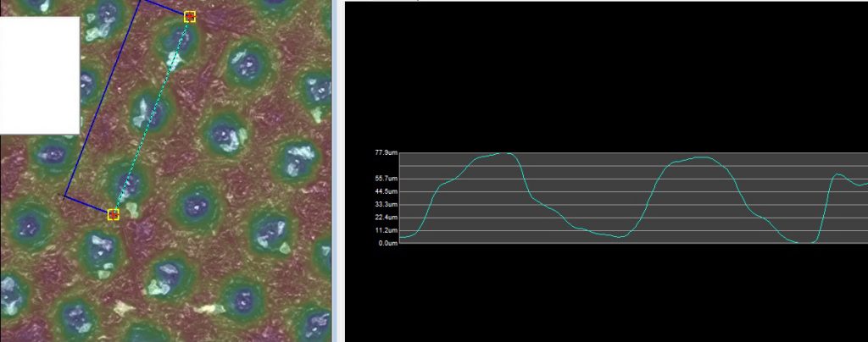Select the upper profile line endpoint marker
Image resolution: width=868 pixels, height=342 pixels.
190,17
